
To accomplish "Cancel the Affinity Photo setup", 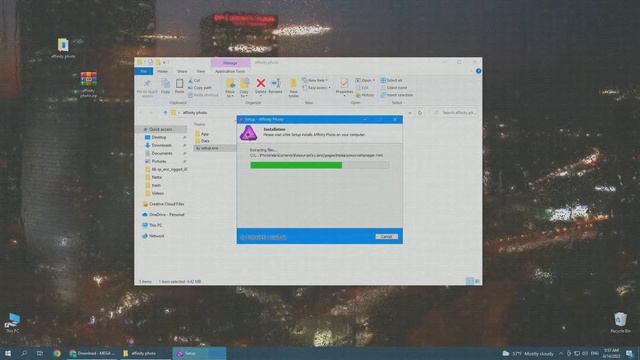I will tap(386, 237).
